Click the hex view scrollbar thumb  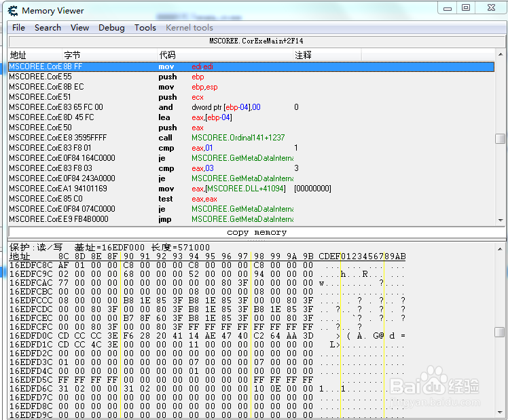(501, 332)
